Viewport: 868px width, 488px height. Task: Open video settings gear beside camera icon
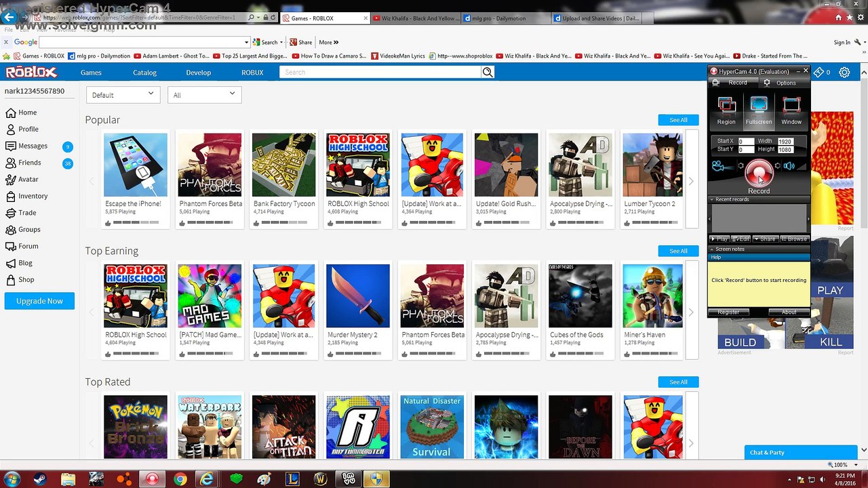[740, 166]
